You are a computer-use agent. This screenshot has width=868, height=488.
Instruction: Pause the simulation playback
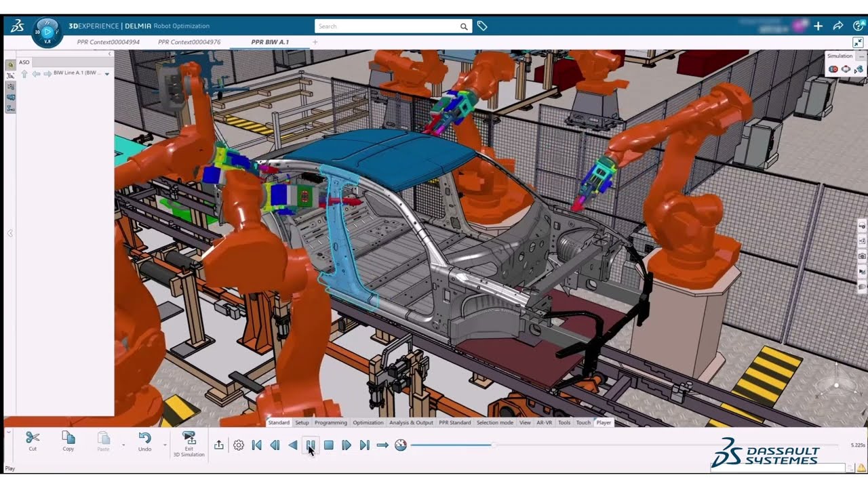(311, 445)
